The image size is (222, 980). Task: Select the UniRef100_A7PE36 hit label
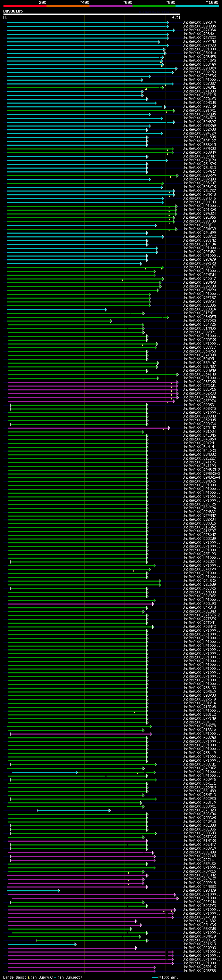199,76
